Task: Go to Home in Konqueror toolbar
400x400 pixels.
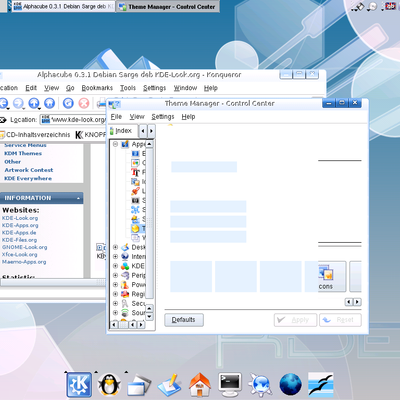Action: (49, 103)
